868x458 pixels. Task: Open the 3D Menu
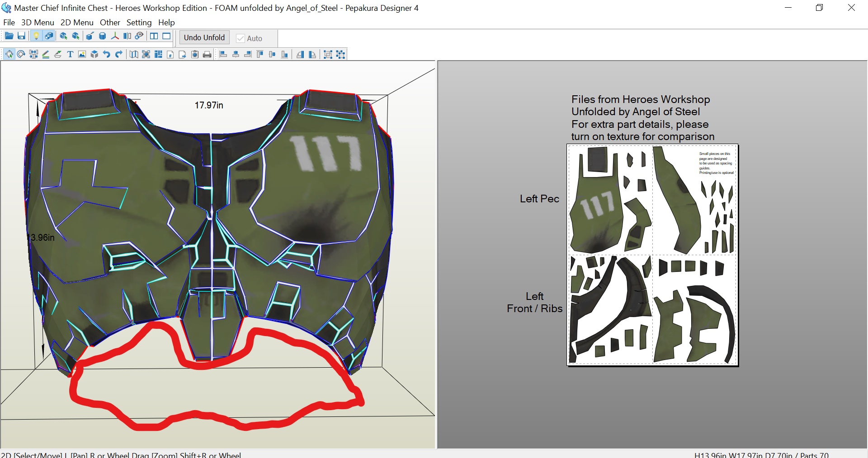tap(38, 22)
